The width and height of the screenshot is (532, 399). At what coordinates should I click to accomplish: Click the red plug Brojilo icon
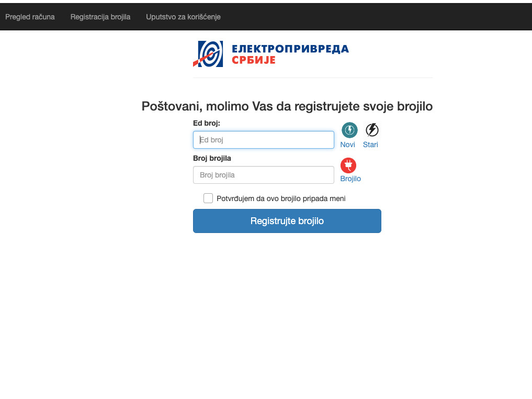[348, 165]
